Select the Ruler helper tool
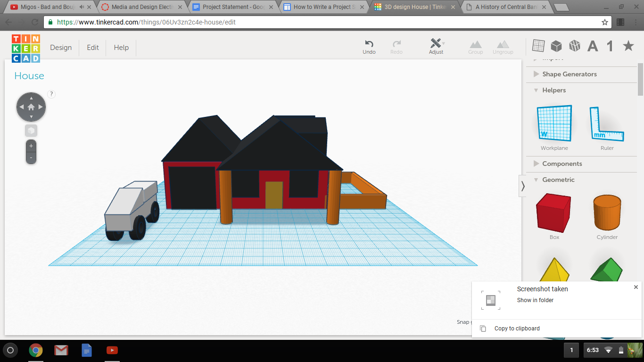 607,124
